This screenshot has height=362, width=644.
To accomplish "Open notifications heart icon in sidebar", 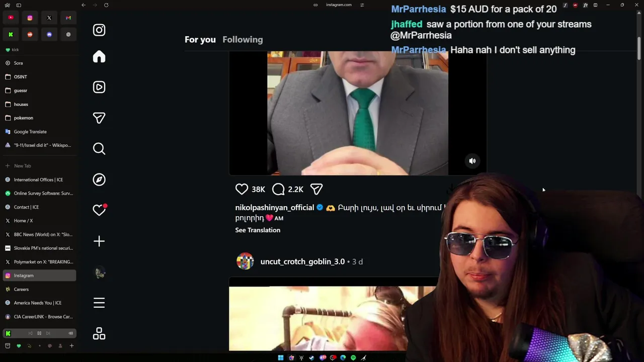I will click(x=99, y=210).
